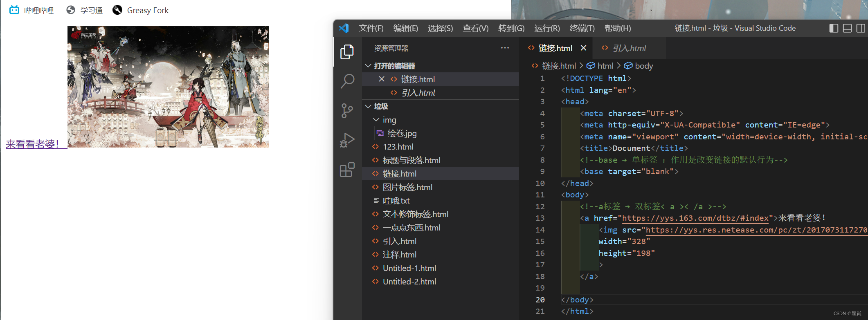The height and width of the screenshot is (320, 868).
Task: Open the explorer more actions ellipsis
Action: [x=505, y=48]
